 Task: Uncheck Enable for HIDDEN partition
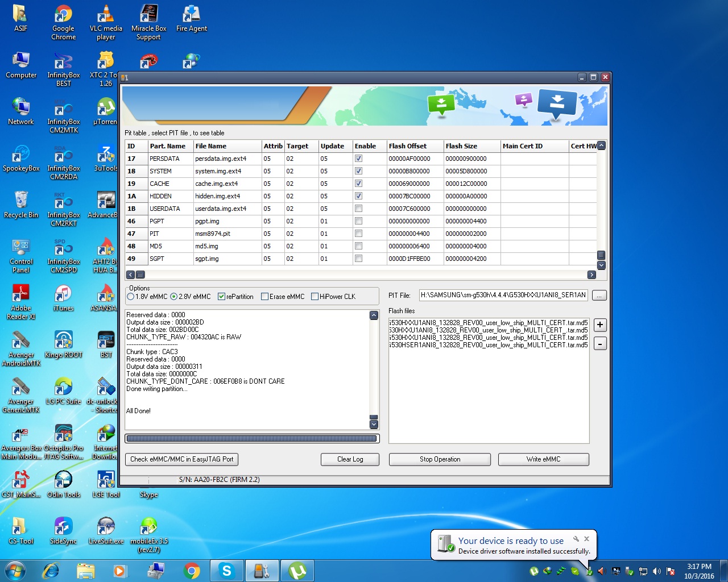[x=358, y=196]
